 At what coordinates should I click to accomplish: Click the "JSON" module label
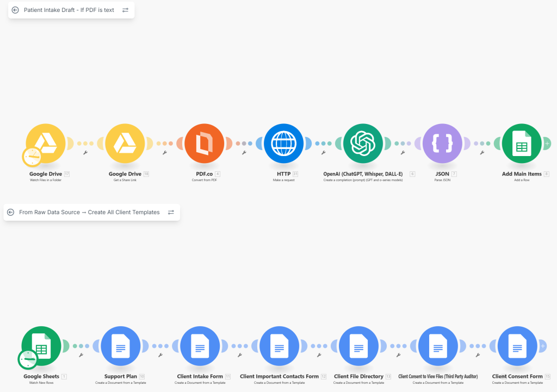tap(442, 174)
